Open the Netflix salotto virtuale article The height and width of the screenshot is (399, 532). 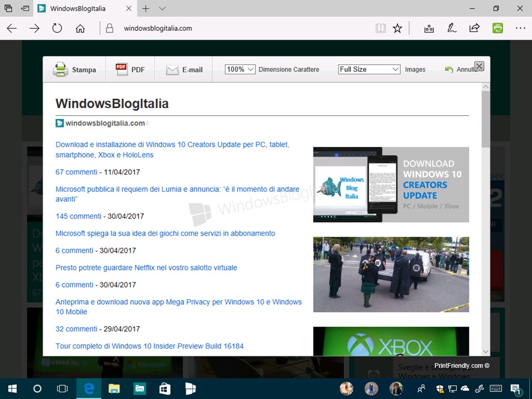click(146, 268)
